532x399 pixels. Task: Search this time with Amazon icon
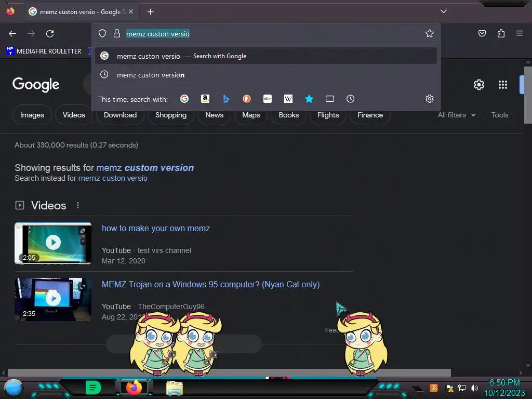pos(205,99)
